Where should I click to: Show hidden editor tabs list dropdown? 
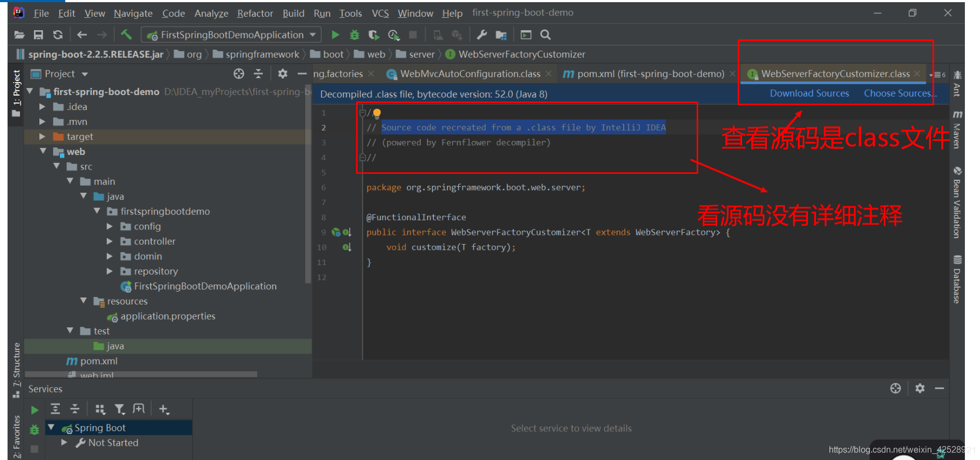[x=938, y=75]
